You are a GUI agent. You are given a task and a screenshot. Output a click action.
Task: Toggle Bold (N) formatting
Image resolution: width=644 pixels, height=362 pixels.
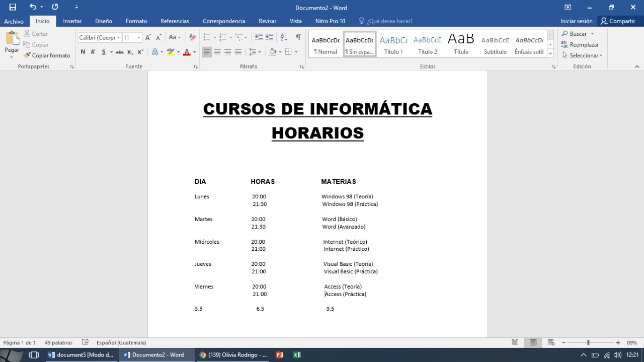tap(83, 52)
